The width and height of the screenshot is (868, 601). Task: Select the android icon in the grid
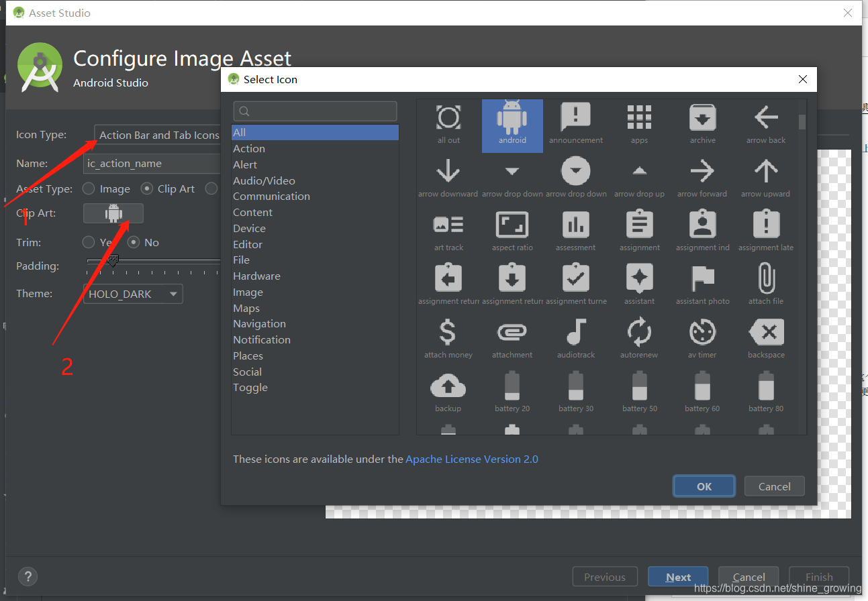click(x=512, y=124)
